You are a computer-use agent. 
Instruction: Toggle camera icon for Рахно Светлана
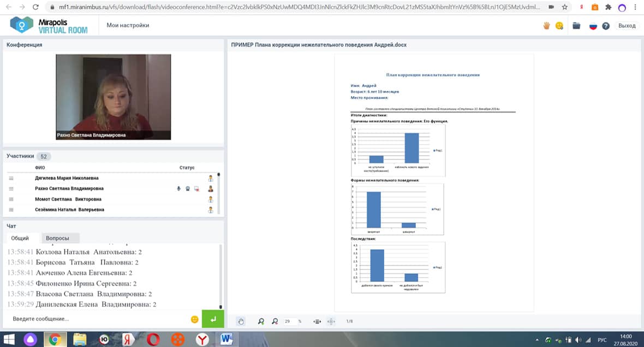click(x=188, y=189)
